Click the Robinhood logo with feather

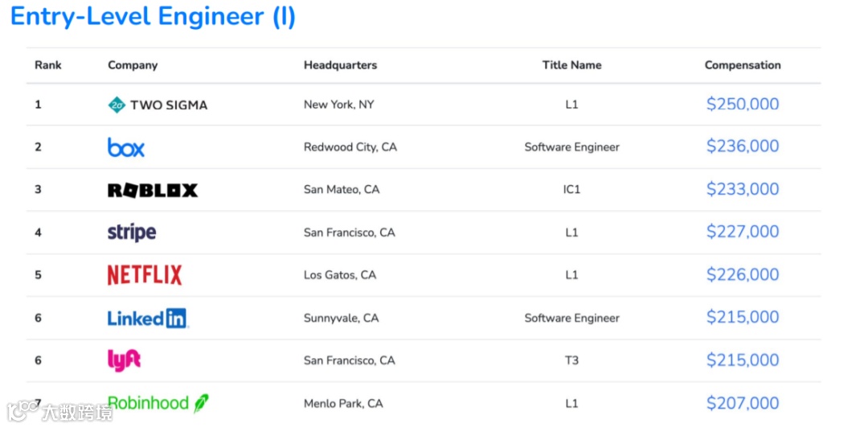point(158,403)
